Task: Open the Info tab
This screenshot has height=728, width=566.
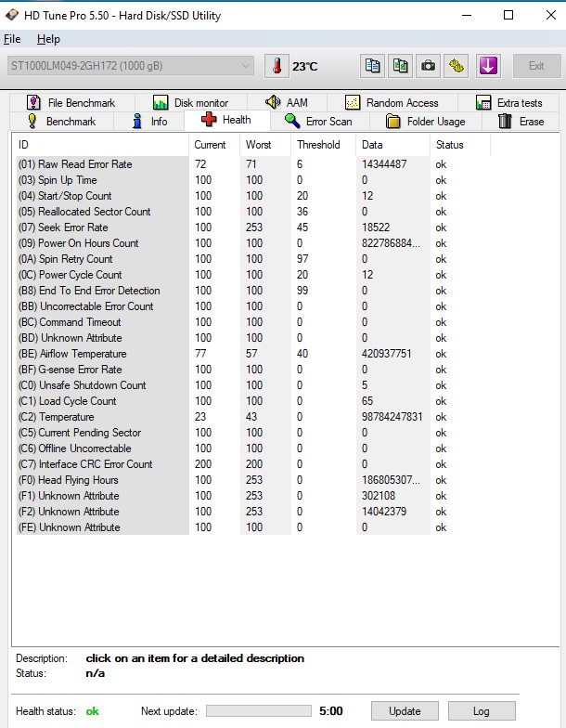Action: click(149, 121)
